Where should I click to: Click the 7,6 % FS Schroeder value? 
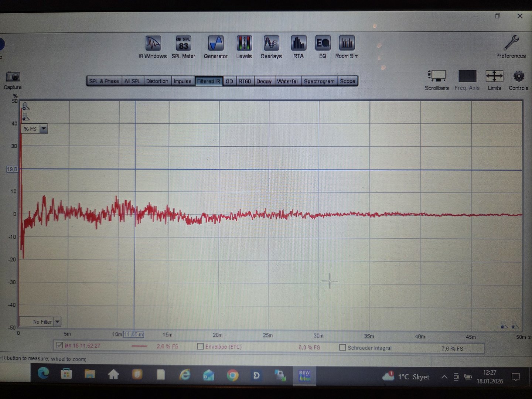coord(452,348)
